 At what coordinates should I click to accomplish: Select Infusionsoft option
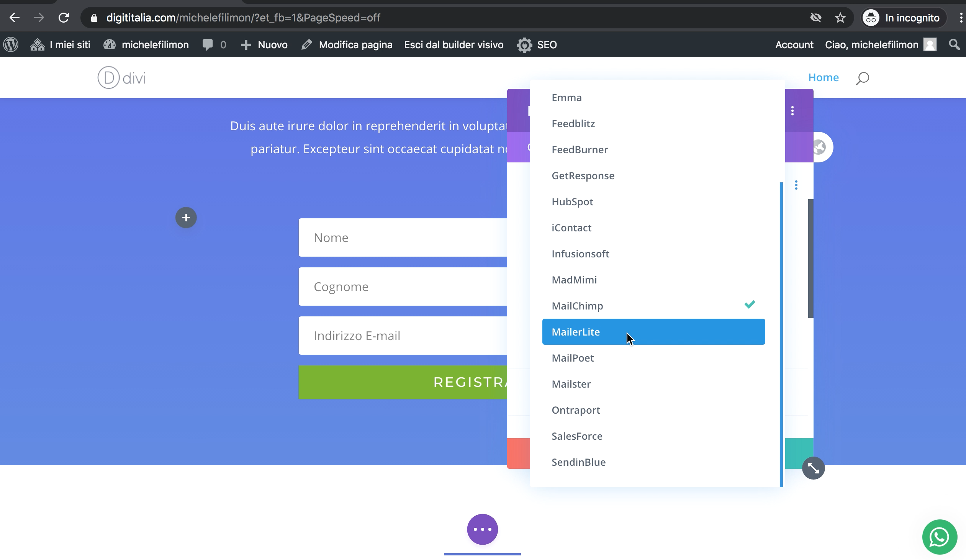point(653,254)
